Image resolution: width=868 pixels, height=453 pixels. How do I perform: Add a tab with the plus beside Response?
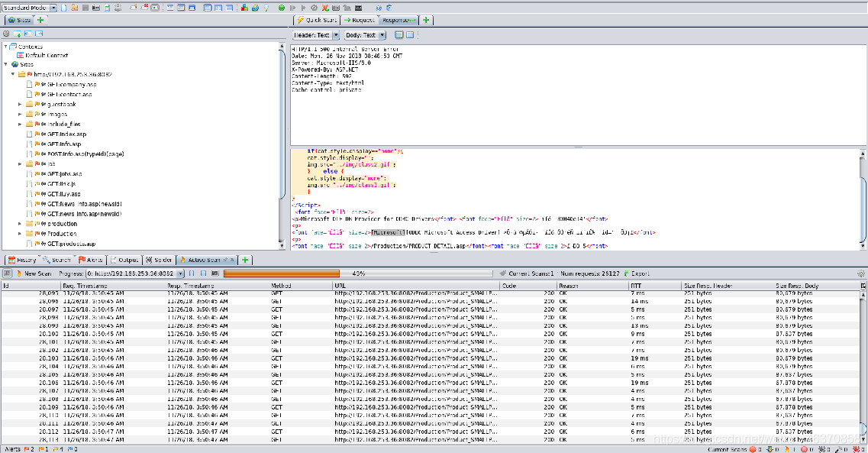click(x=426, y=20)
